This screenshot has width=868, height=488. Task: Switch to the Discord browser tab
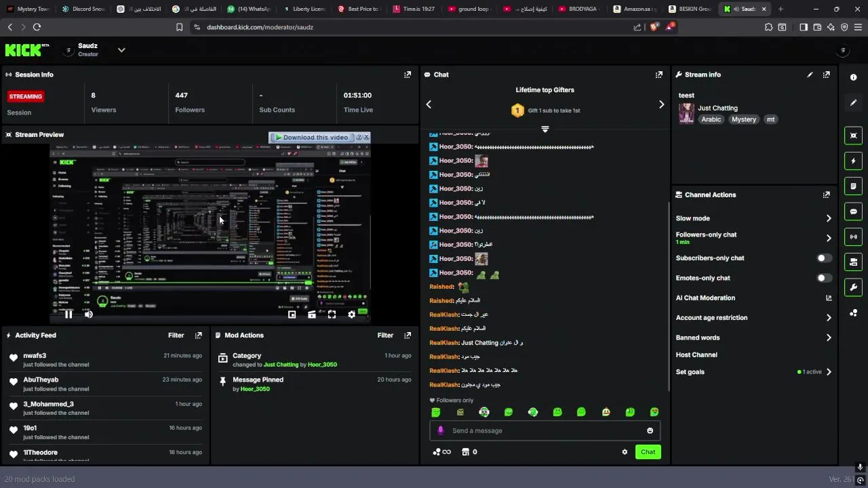tap(83, 9)
